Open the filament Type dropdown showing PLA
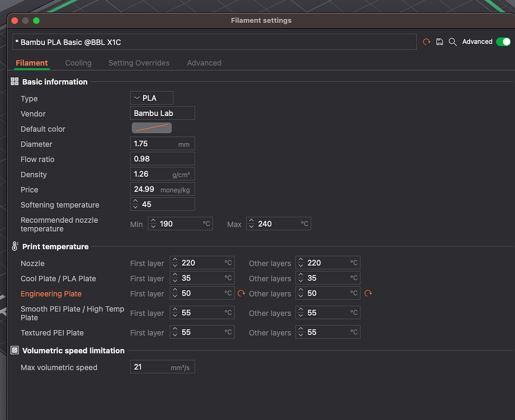 (152, 98)
